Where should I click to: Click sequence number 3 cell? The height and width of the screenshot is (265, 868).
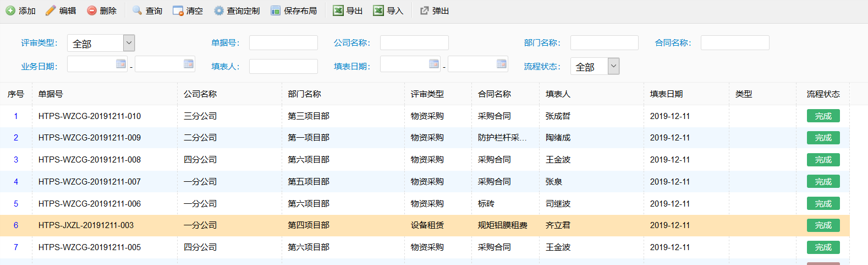(x=16, y=160)
